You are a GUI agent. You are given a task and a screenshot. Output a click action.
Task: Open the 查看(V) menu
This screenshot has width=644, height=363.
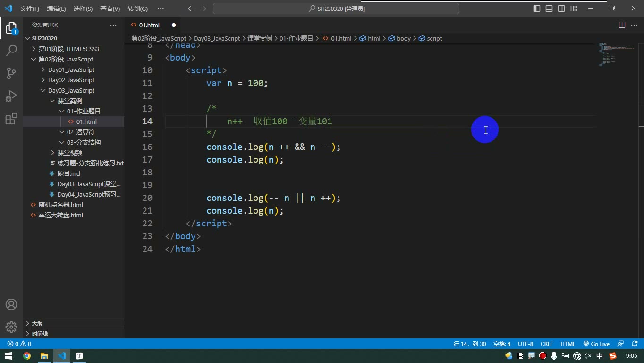110,9
